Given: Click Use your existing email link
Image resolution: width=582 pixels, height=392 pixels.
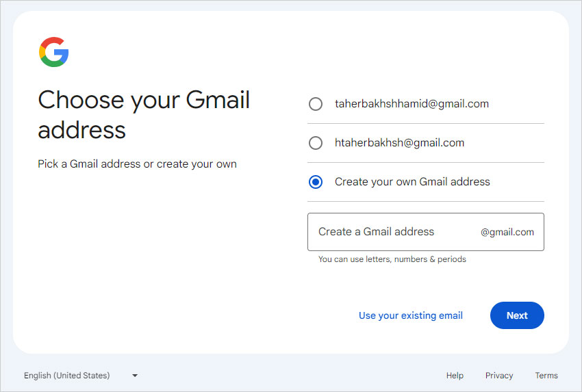Looking at the screenshot, I should click(411, 315).
